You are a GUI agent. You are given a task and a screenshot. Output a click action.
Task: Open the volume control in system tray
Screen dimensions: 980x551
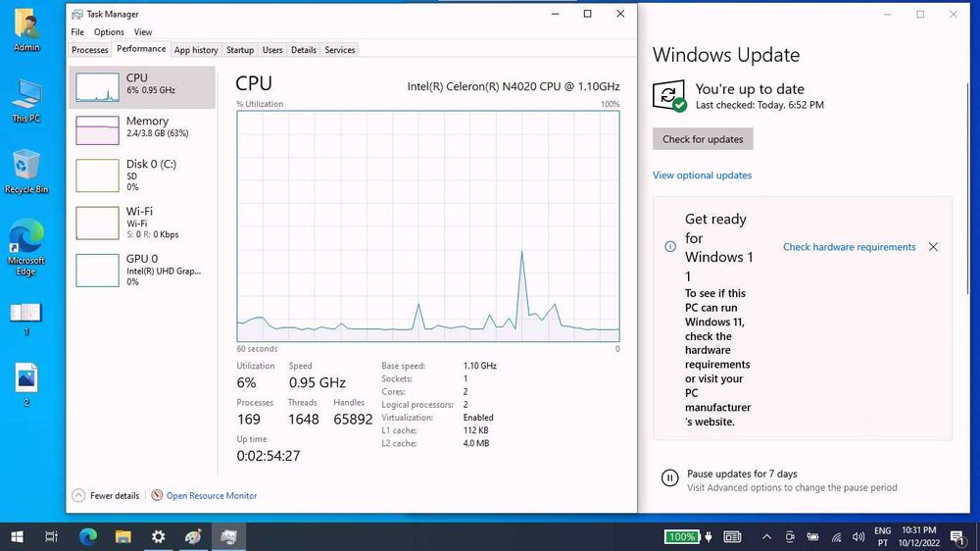tap(858, 536)
